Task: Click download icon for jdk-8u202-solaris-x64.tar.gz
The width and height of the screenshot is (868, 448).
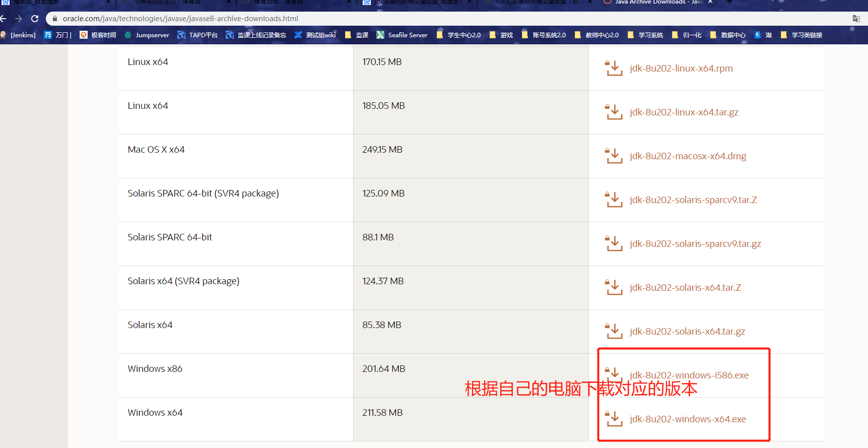Action: pyautogui.click(x=614, y=331)
